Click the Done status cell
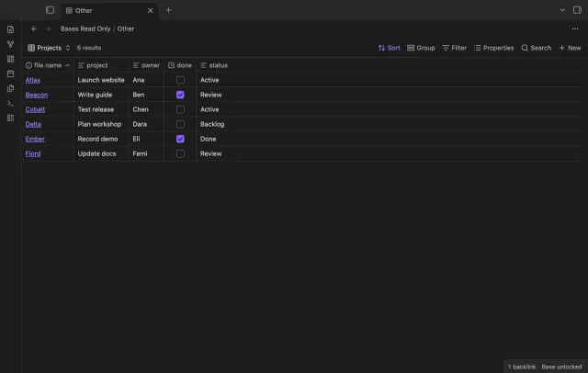The height and width of the screenshot is (373, 588). 215,139
